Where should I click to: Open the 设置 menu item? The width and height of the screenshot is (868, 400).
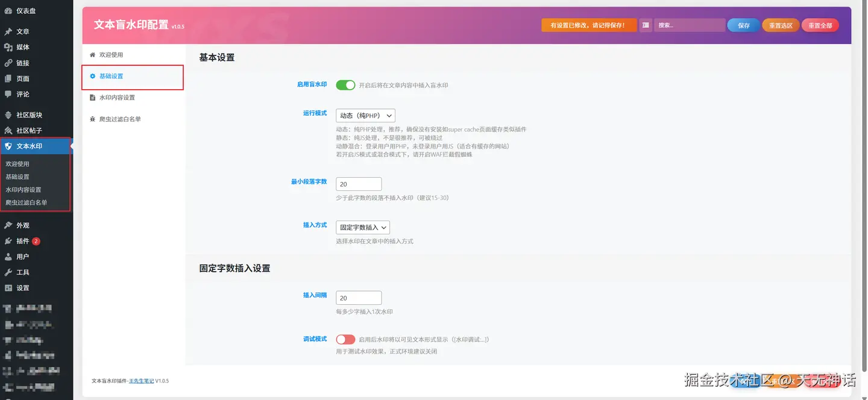(36, 288)
